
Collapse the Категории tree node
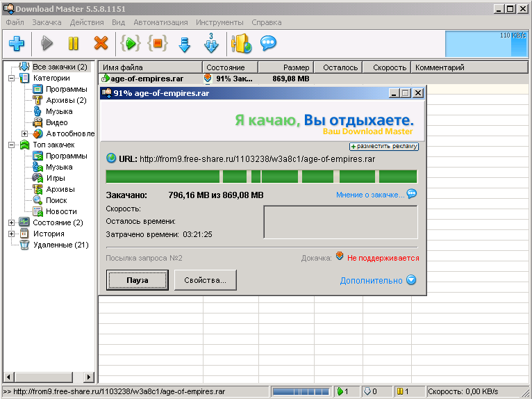click(12, 78)
